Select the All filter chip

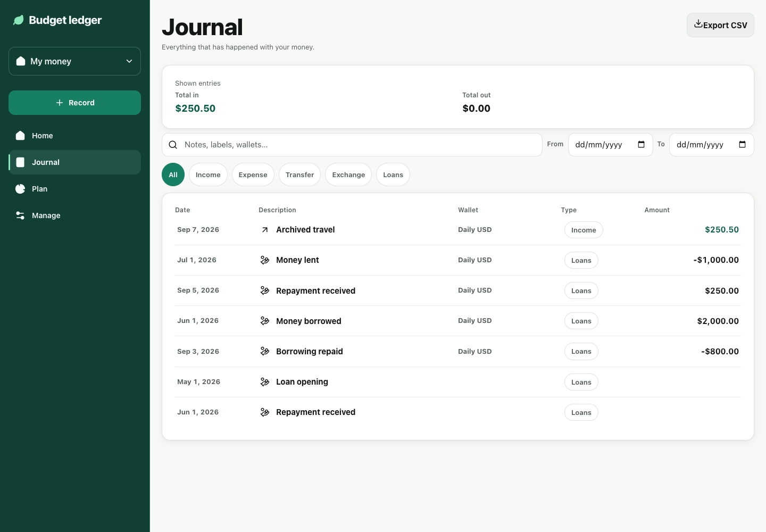pos(173,174)
